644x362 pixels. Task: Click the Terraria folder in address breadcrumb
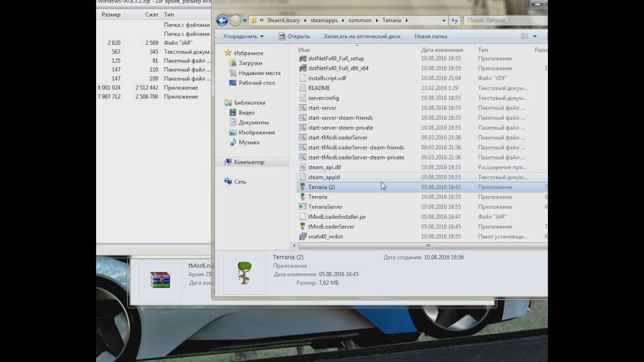coord(391,21)
